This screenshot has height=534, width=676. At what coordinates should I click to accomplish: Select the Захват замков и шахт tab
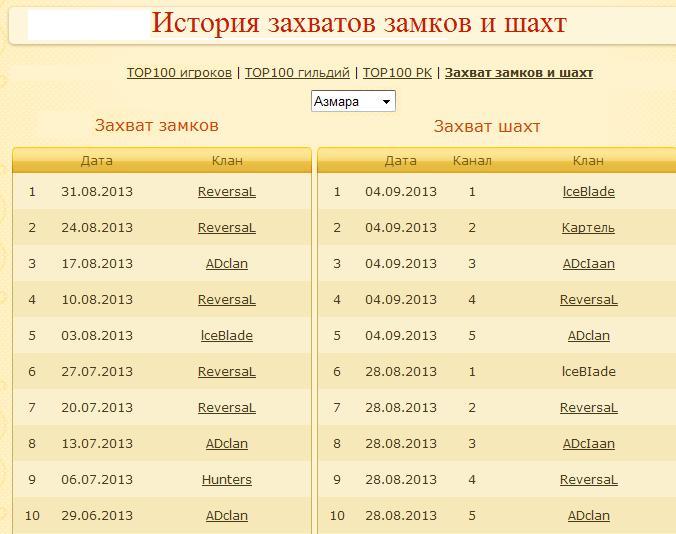(518, 73)
